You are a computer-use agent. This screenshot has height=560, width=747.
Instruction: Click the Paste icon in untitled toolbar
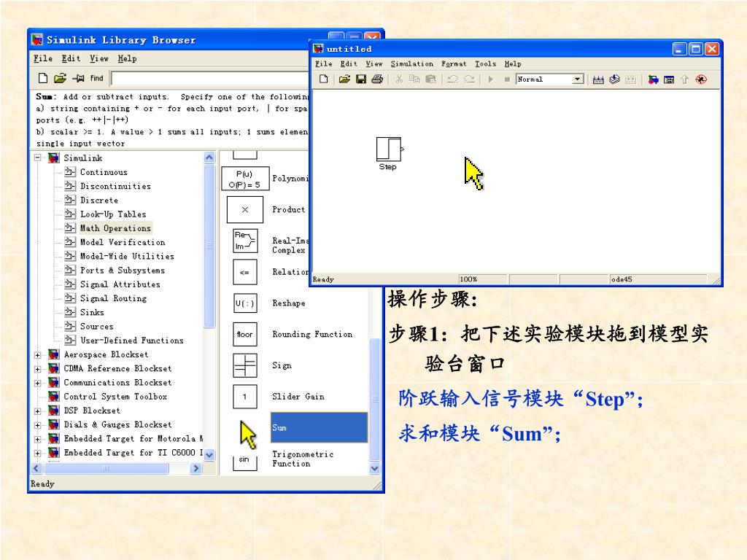(430, 79)
